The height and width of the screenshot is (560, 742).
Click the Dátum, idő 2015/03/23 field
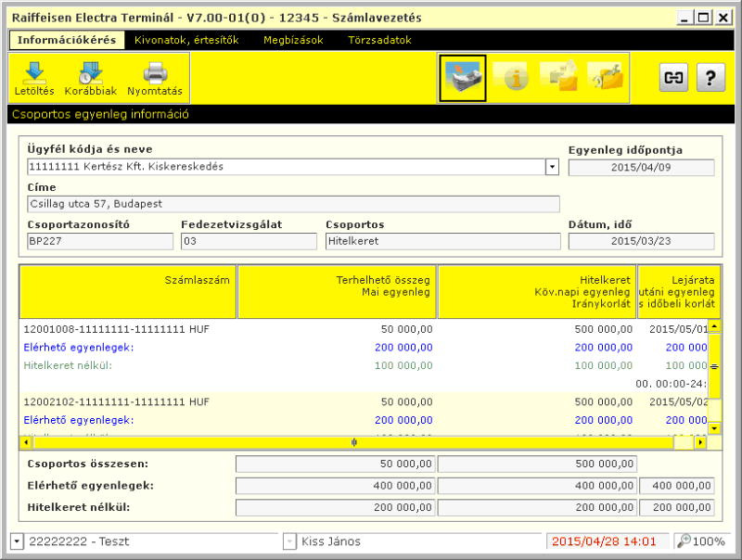(641, 241)
